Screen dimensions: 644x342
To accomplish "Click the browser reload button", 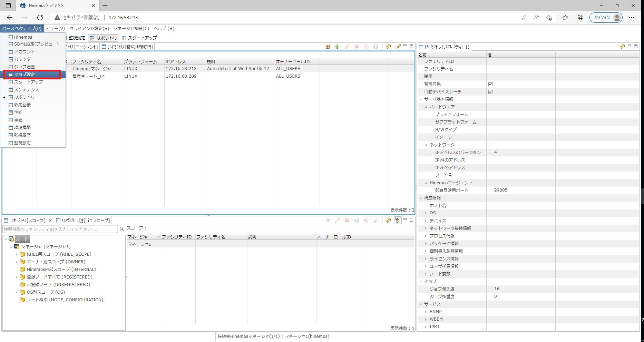I will (x=40, y=18).
